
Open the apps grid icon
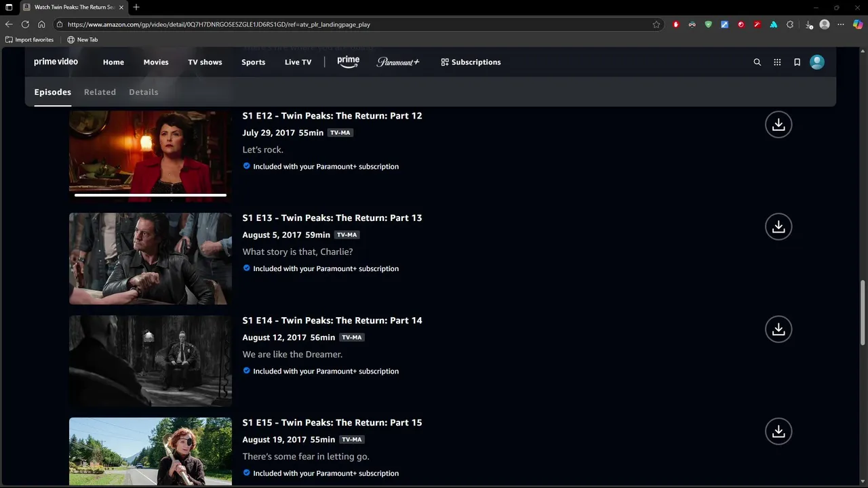pos(777,62)
